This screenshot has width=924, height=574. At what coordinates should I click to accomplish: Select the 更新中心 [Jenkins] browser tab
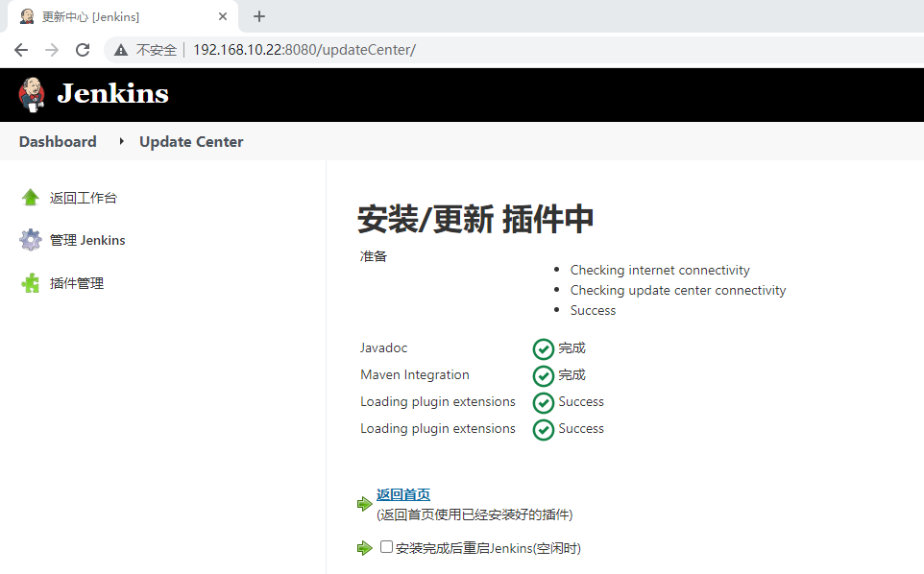click(123, 16)
